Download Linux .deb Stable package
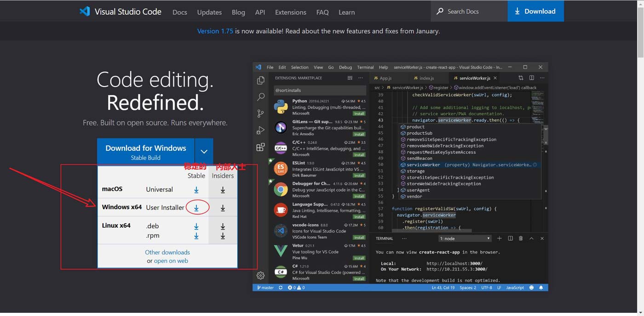644x316 pixels. coord(196,226)
